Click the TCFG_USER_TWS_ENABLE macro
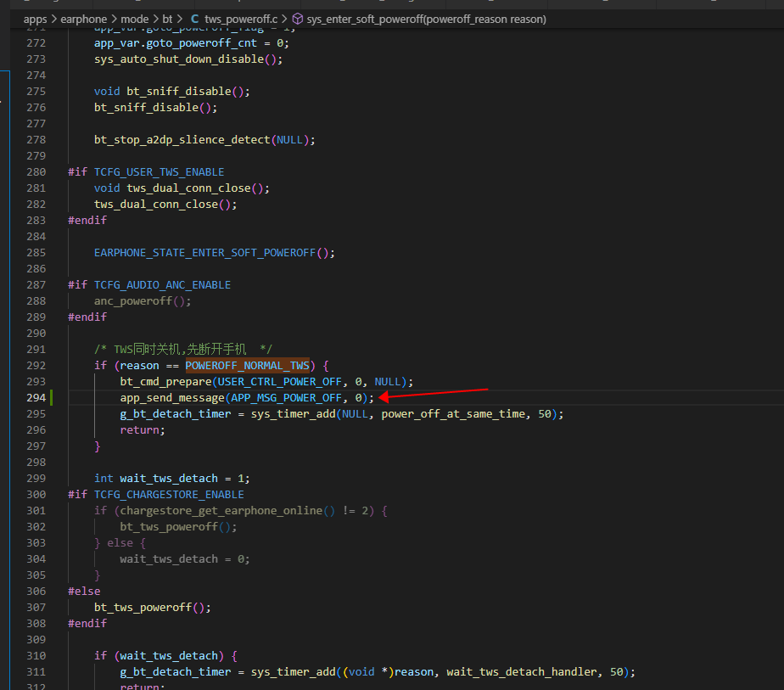 coord(159,172)
